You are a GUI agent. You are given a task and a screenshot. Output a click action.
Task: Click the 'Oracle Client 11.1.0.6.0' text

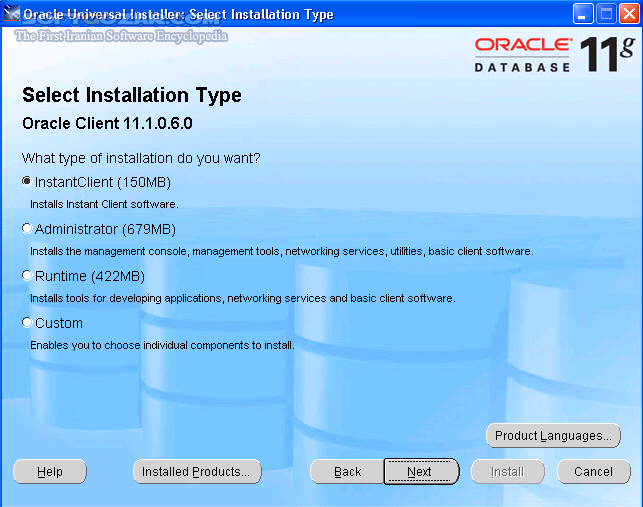click(107, 123)
